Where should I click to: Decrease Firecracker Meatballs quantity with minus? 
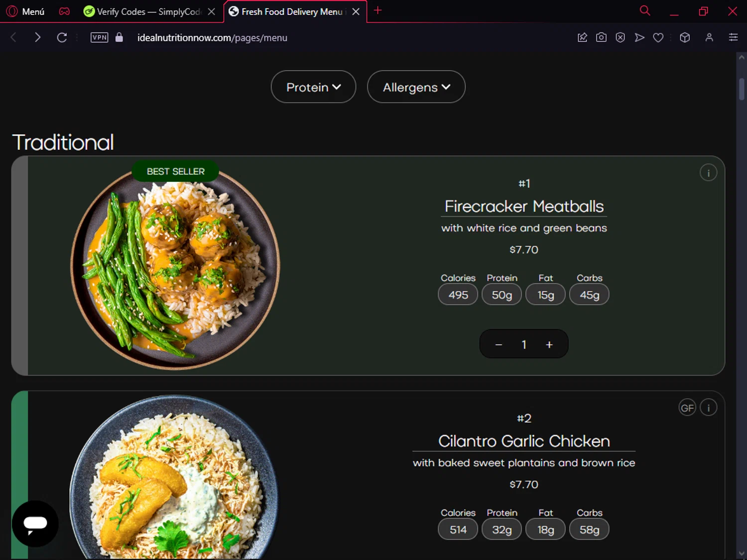tap(498, 344)
